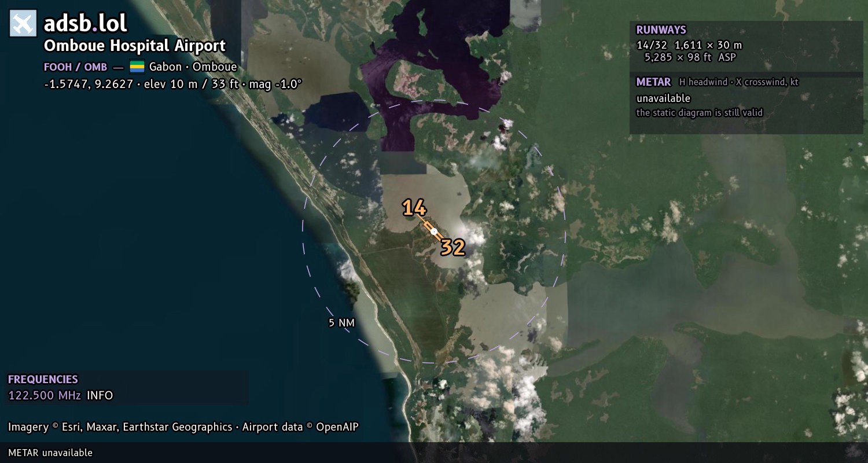Click the adsb.lol airplane logo icon
Image resolution: width=868 pixels, height=463 pixels.
point(23,24)
